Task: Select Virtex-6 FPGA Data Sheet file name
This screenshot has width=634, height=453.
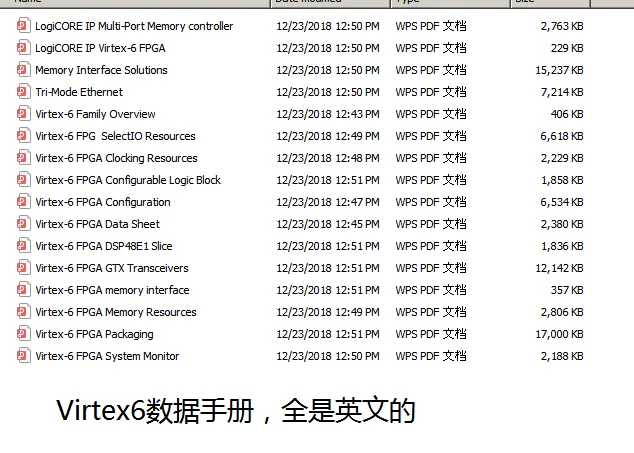Action: click(97, 224)
